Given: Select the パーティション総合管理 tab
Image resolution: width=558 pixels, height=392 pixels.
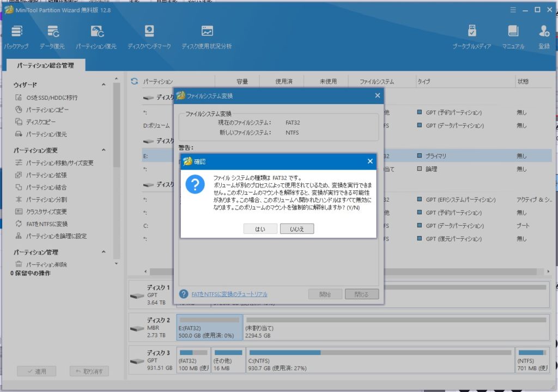Looking at the screenshot, I should click(45, 65).
